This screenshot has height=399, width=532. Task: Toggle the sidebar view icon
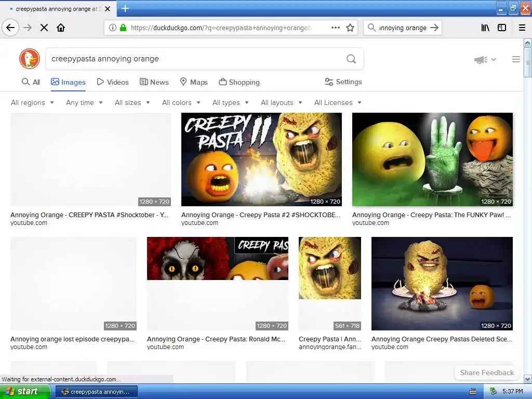pos(502,28)
